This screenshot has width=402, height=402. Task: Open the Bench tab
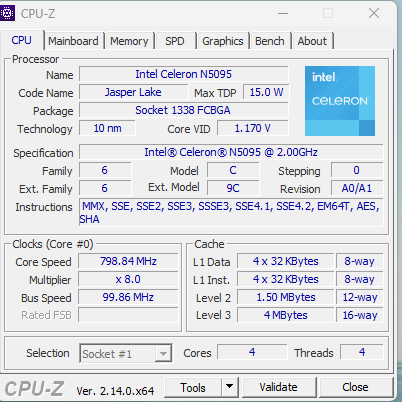point(270,41)
